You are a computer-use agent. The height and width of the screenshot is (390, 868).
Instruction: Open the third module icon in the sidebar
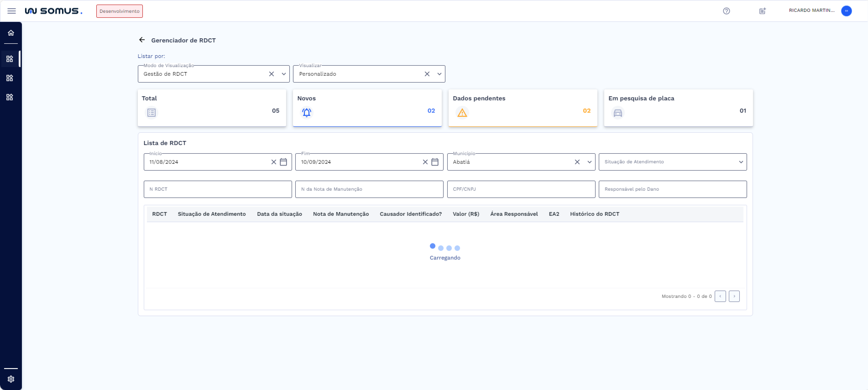coord(10,97)
